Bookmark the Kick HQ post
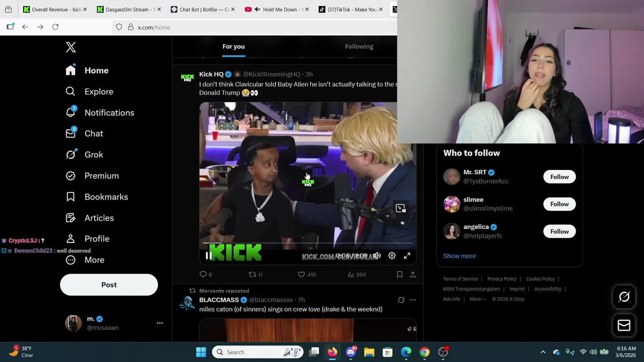Viewport: 644px width, 362px height. tap(399, 275)
